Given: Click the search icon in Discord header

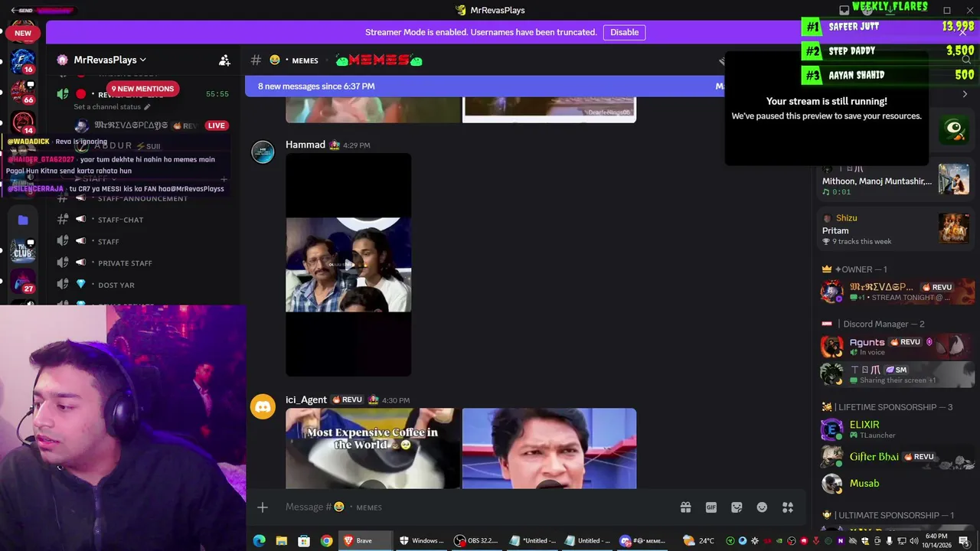Looking at the screenshot, I should tap(966, 60).
